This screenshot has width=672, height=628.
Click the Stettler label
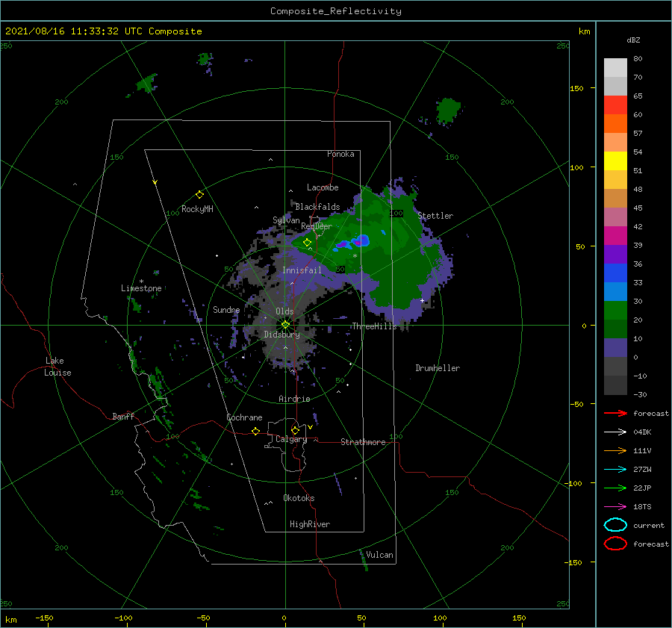coord(435,216)
